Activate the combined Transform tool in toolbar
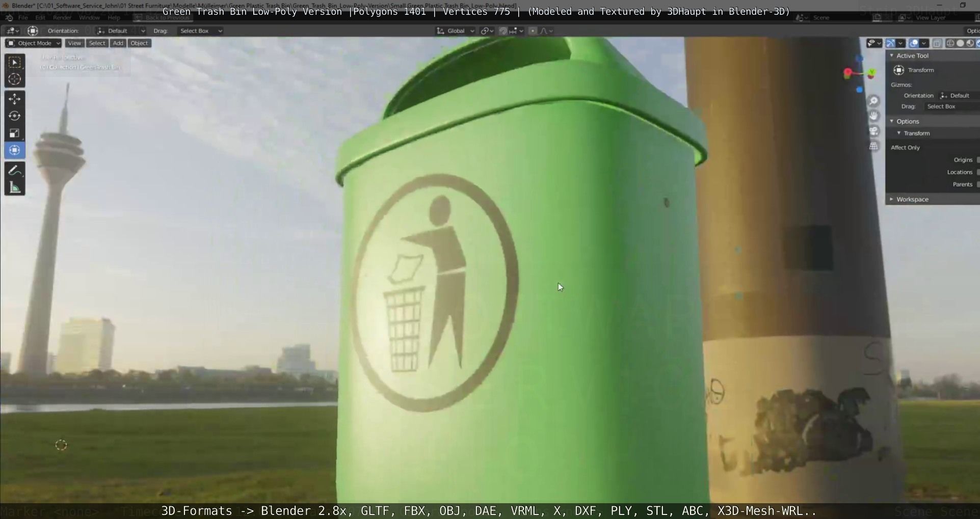Viewport: 980px width, 519px height. [x=14, y=150]
